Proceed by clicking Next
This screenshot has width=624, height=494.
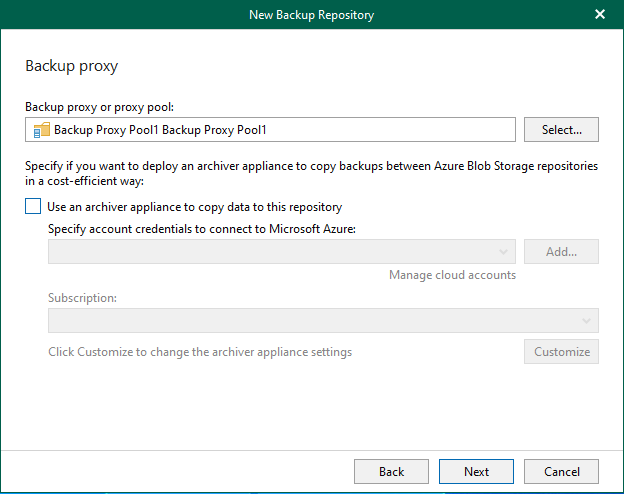click(476, 471)
